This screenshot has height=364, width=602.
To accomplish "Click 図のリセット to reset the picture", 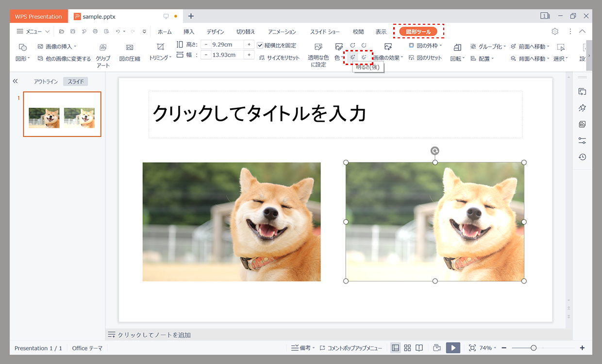I will coord(425,58).
